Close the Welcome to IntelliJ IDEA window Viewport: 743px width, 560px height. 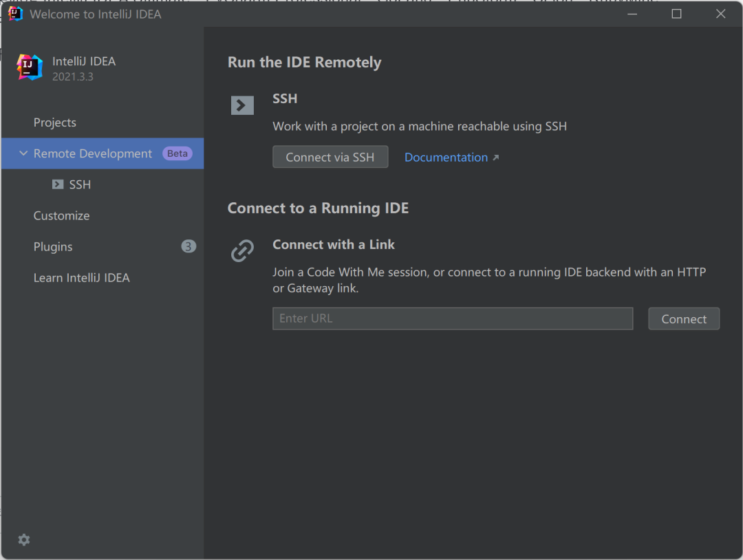pos(721,14)
